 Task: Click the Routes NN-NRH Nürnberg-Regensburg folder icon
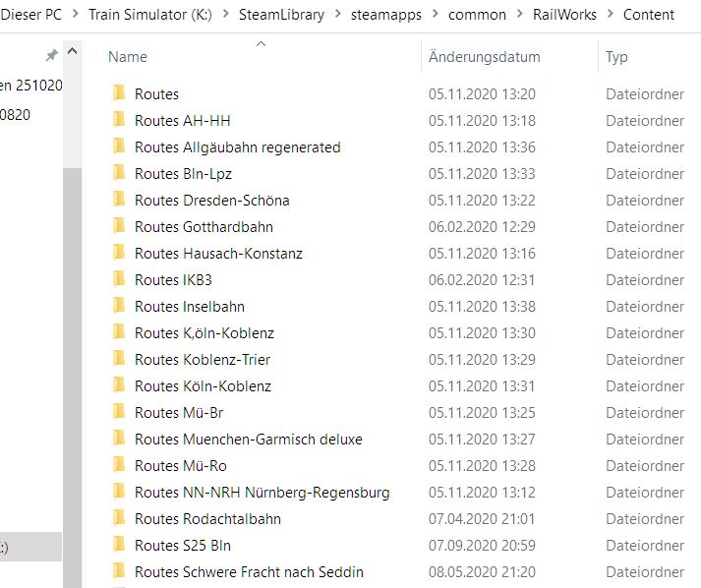tap(119, 491)
